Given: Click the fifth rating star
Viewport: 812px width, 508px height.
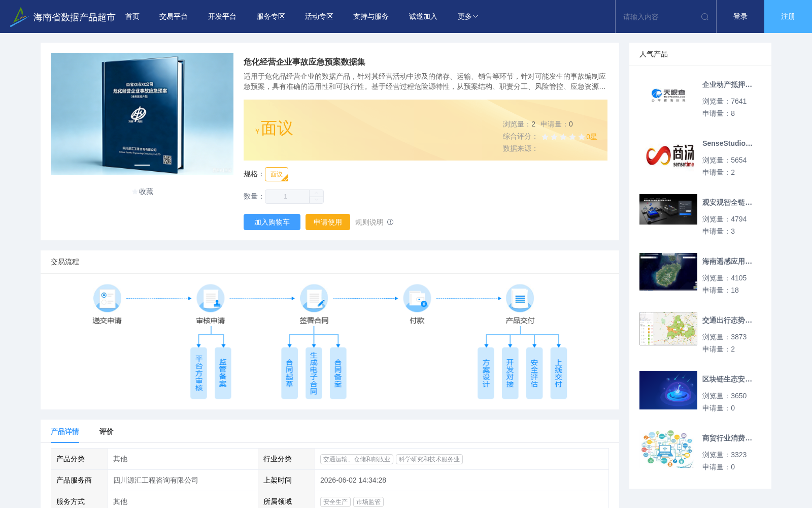Looking at the screenshot, I should pos(582,137).
